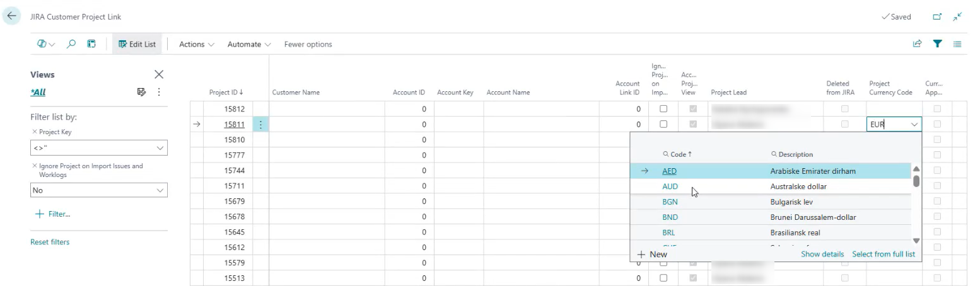This screenshot has height=286, width=980.
Task: Toggle Deleted from JIRA checkbox in row 15811
Action: tap(845, 124)
